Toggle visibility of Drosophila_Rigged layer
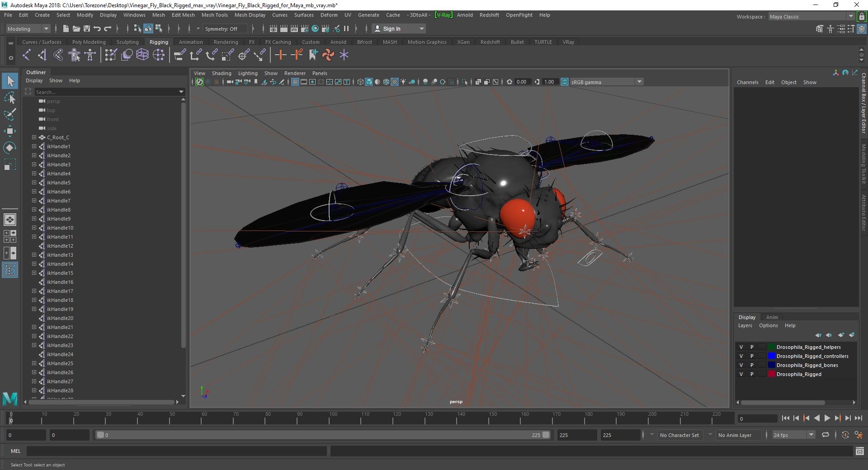The width and height of the screenshot is (868, 470). (x=741, y=374)
